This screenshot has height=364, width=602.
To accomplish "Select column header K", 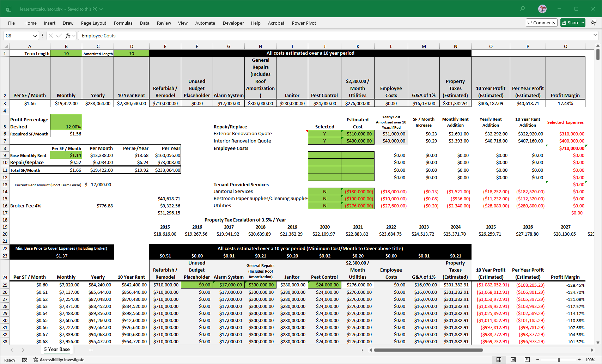I will 358,46.
